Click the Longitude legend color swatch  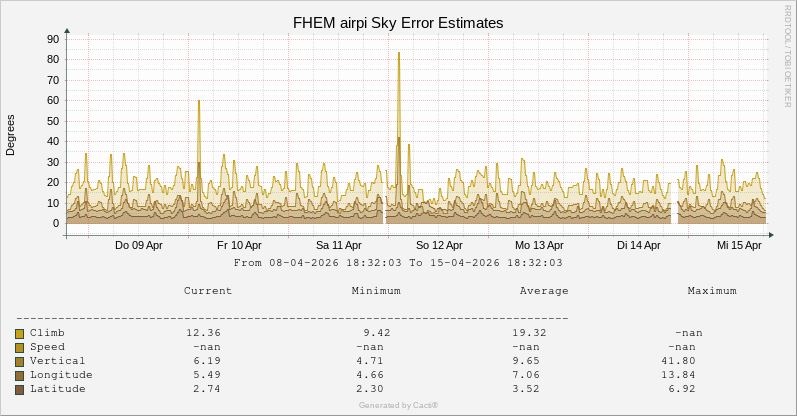(19, 375)
